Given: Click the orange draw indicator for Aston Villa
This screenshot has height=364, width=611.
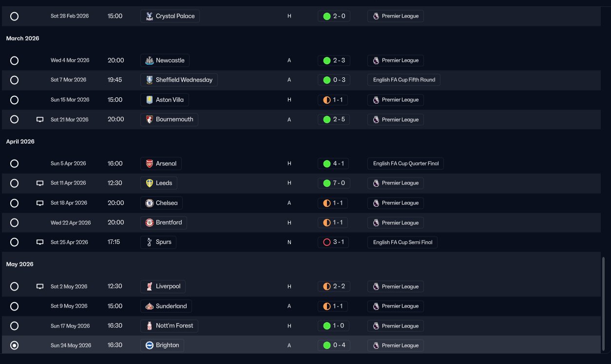Looking at the screenshot, I should (327, 100).
